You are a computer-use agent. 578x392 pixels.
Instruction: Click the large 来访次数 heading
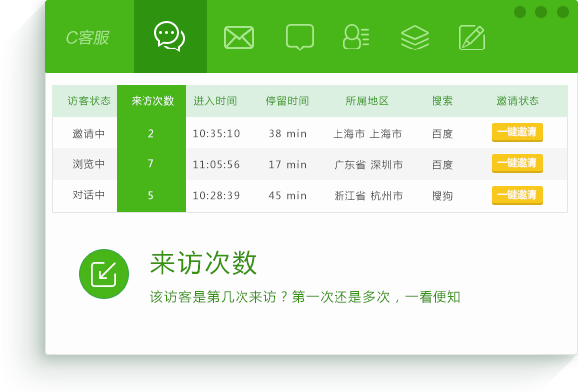point(204,263)
